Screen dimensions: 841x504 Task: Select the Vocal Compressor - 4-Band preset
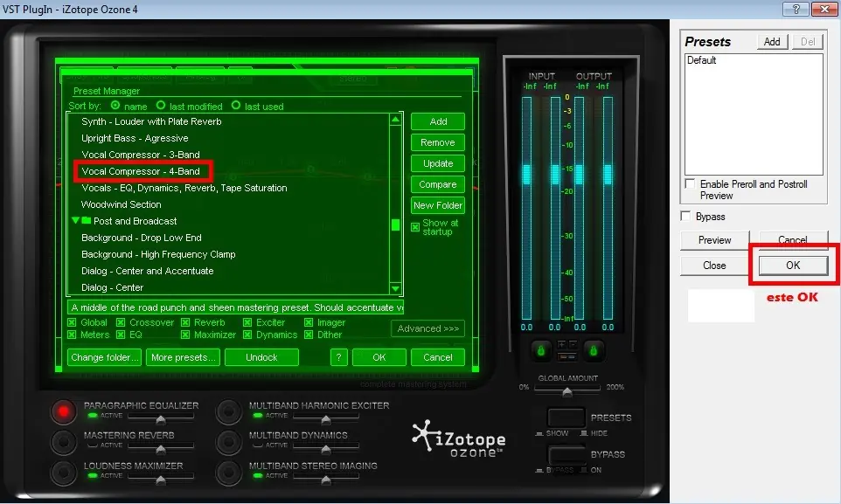coord(141,171)
